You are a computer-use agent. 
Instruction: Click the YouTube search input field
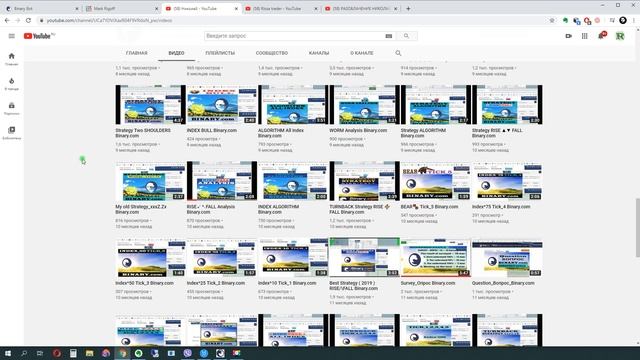point(294,36)
